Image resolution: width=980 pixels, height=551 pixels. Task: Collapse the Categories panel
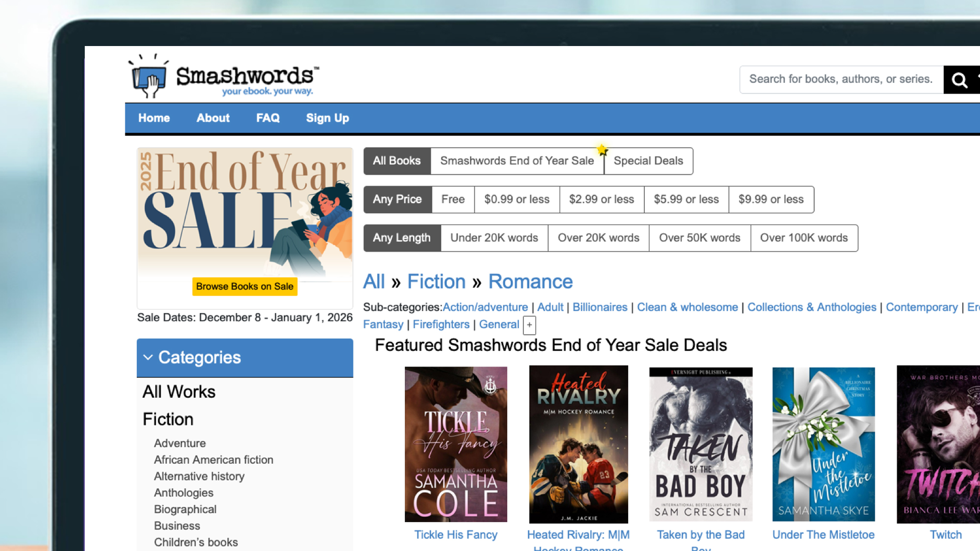[148, 358]
